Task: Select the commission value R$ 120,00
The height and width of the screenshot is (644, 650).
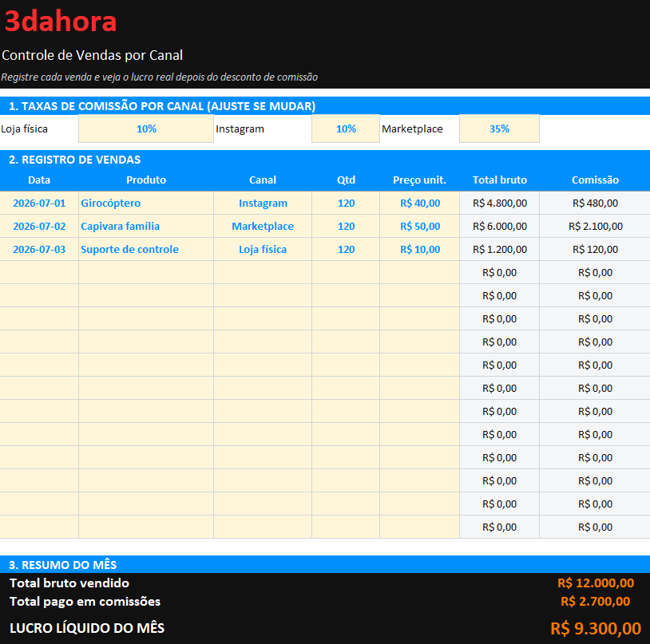Action: (x=595, y=249)
